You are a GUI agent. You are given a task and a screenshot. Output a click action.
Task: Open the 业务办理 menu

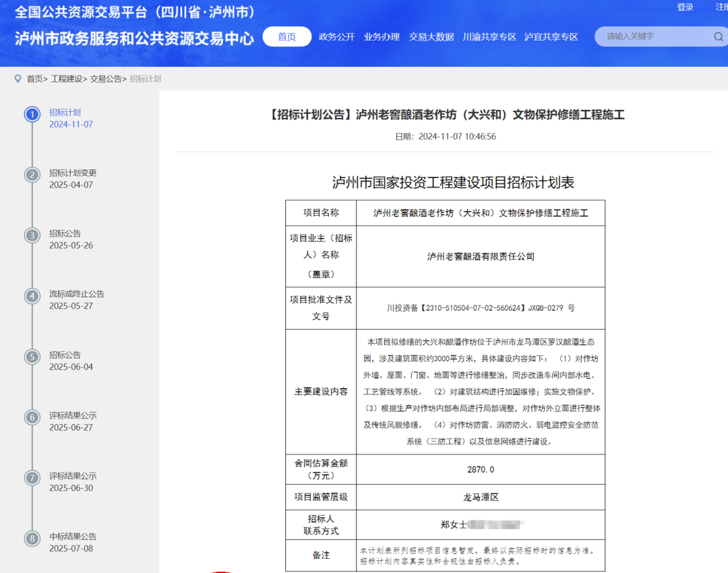pyautogui.click(x=382, y=37)
